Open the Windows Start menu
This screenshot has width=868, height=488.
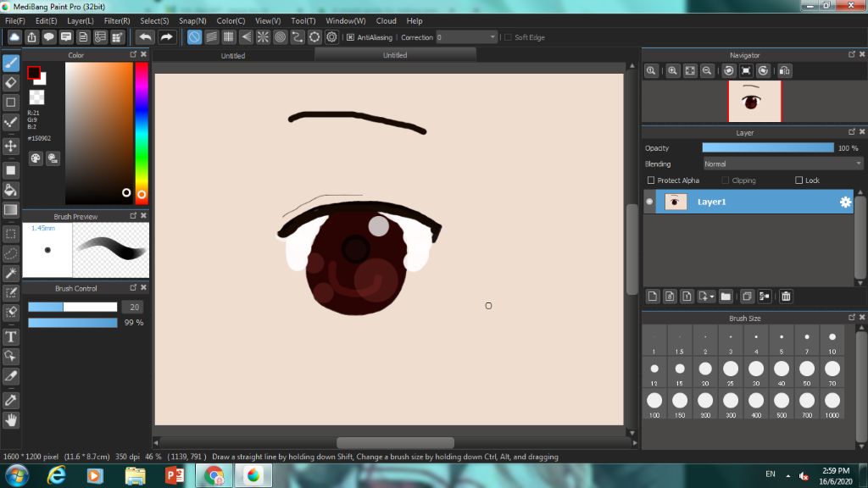[17, 475]
